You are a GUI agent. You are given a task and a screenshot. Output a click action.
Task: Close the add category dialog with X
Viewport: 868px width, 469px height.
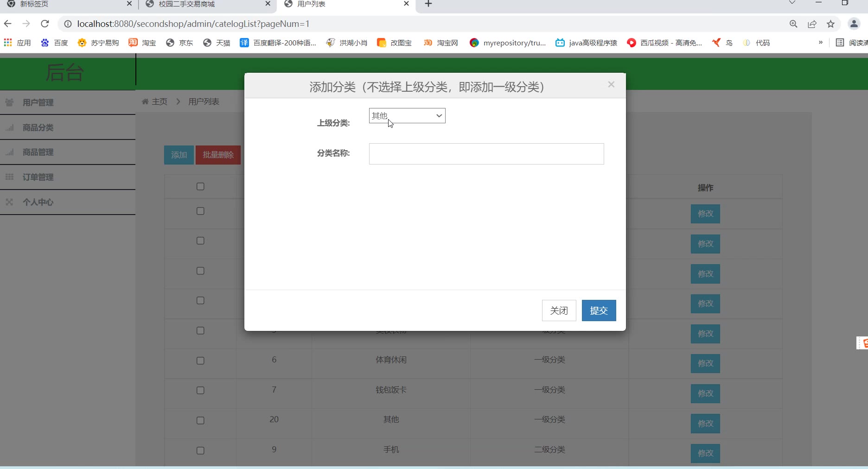click(x=611, y=84)
